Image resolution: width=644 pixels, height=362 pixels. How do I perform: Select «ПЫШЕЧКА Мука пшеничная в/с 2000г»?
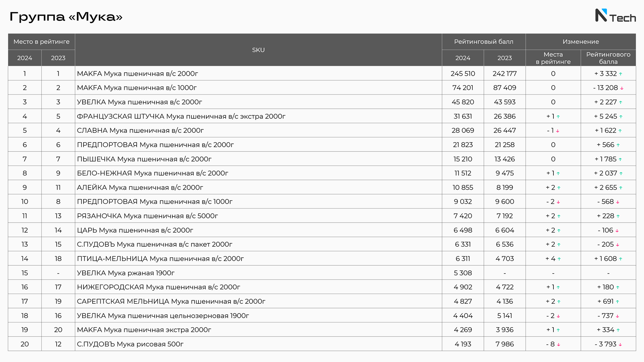coord(322,159)
